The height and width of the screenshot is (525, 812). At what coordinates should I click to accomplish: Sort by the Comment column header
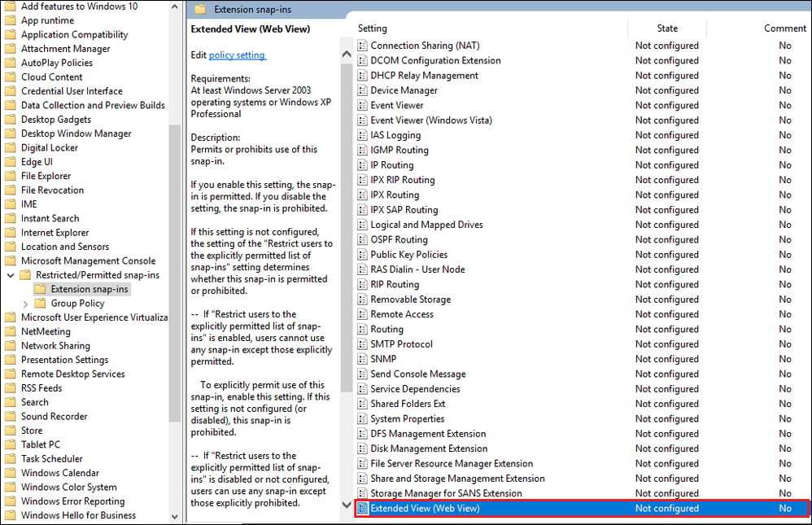784,28
